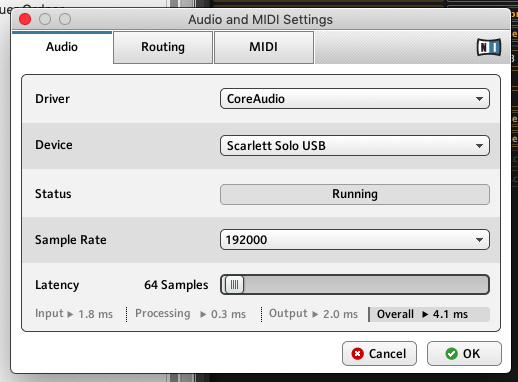
Task: Switch to the MIDI tab
Action: click(x=264, y=47)
